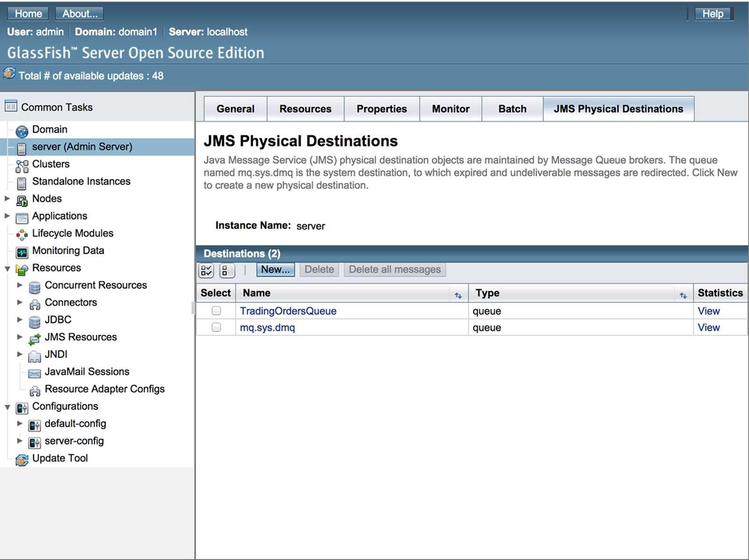Open the Monitor tab

451,109
